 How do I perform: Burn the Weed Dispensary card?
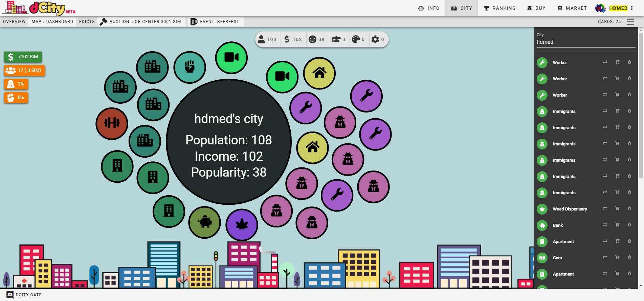[x=629, y=208]
